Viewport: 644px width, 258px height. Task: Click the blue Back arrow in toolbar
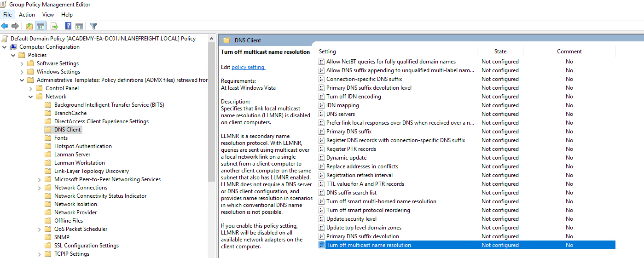click(x=5, y=26)
